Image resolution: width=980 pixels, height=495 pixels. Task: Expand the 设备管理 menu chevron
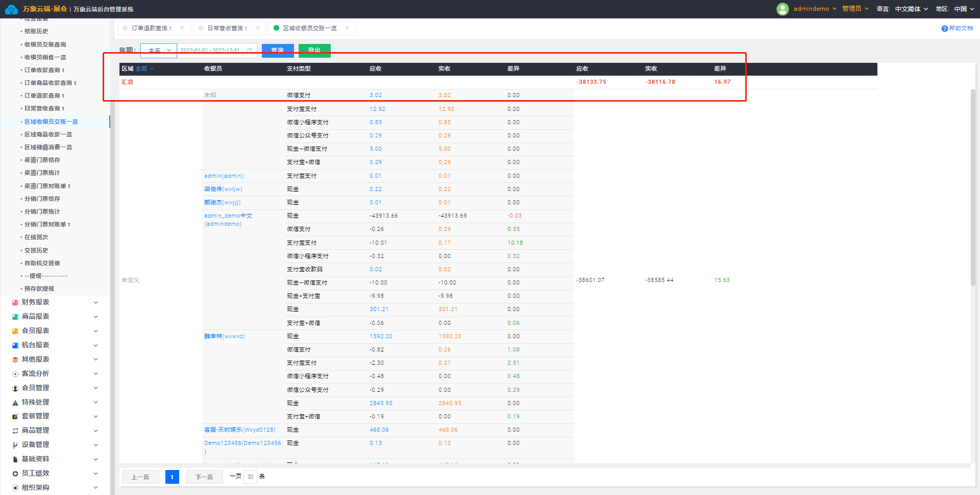pos(95,445)
